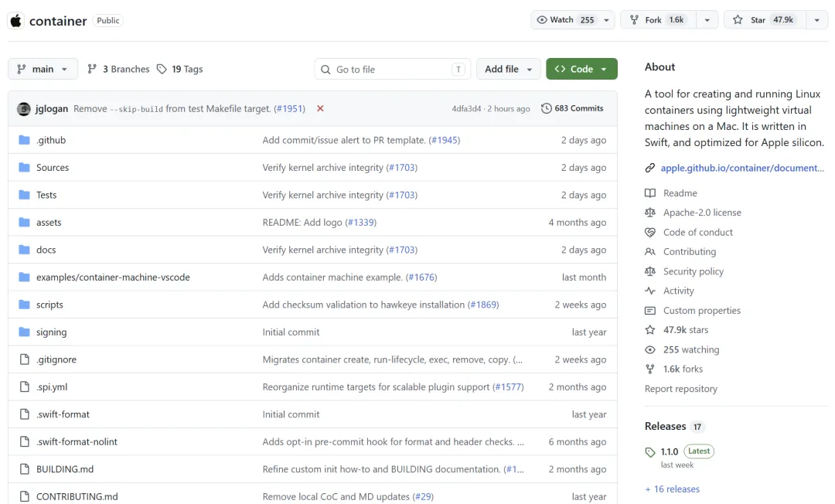
Task: Open the Apache-2.0 license link
Action: click(x=702, y=213)
